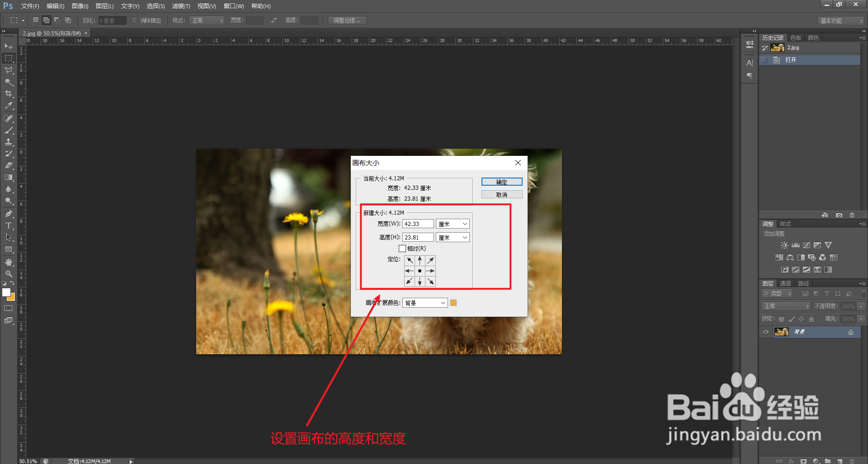Toggle transparent pixels lock in Layers panel
Image resolution: width=868 pixels, height=464 pixels.
click(x=781, y=319)
